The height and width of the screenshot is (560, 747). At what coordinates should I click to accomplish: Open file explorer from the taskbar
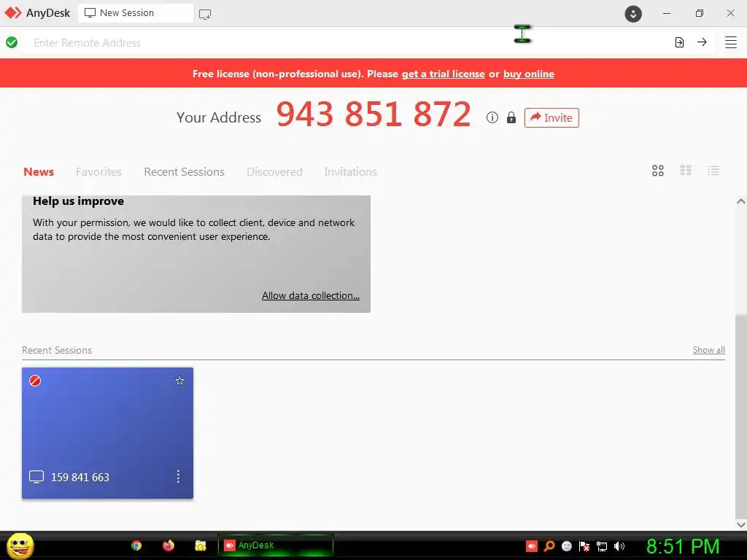(x=201, y=545)
